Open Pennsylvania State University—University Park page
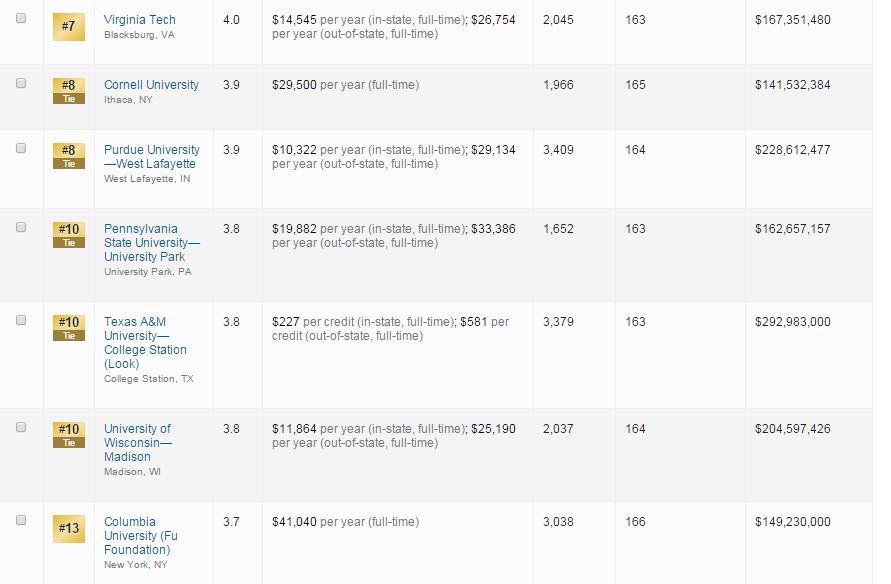This screenshot has width=891, height=584. (x=152, y=243)
